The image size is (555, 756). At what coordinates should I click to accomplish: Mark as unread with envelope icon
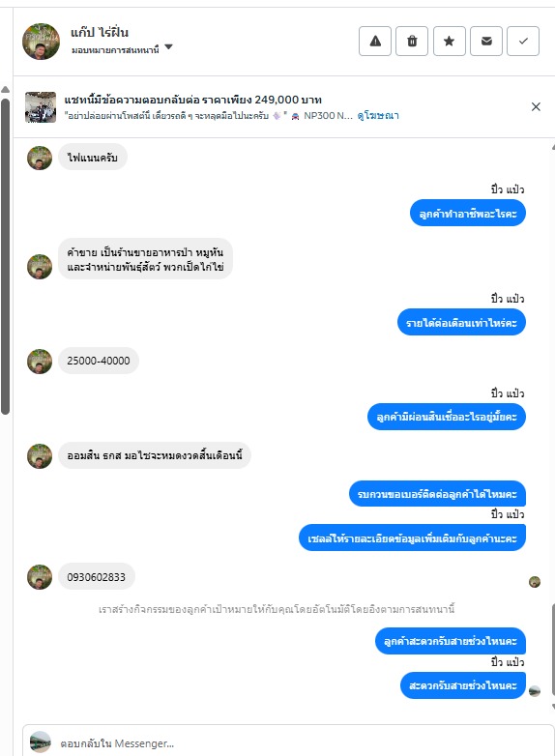486,41
